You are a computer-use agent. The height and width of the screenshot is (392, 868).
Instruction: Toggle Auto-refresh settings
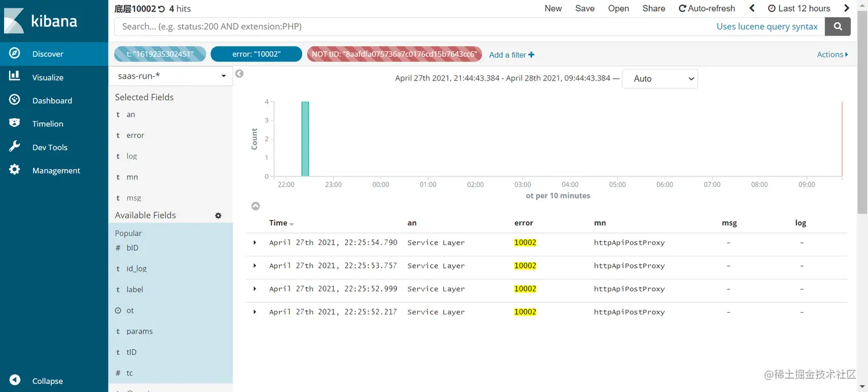tap(707, 8)
